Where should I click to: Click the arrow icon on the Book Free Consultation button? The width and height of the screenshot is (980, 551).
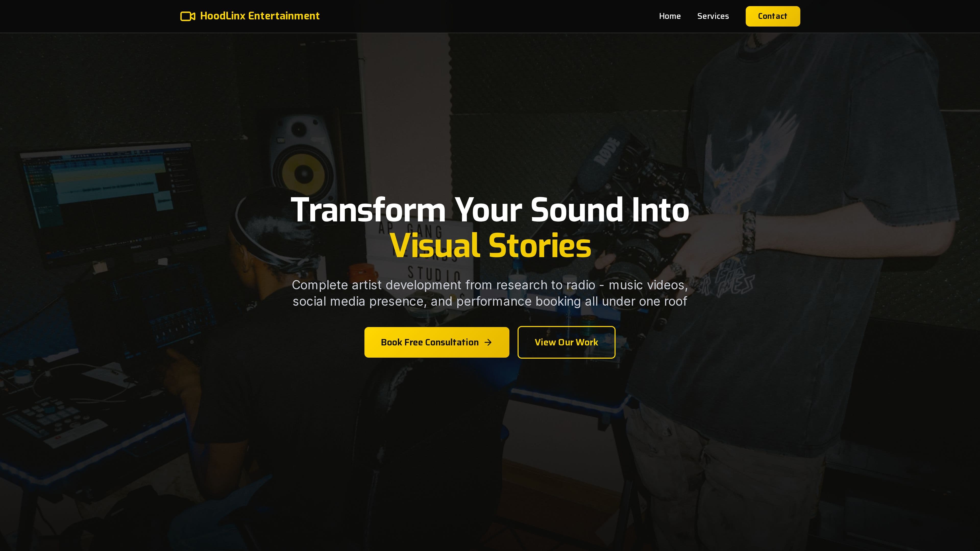(x=488, y=342)
